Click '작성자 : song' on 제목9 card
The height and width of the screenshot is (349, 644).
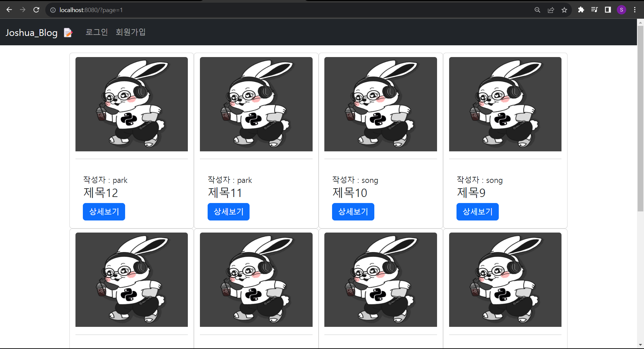480,180
